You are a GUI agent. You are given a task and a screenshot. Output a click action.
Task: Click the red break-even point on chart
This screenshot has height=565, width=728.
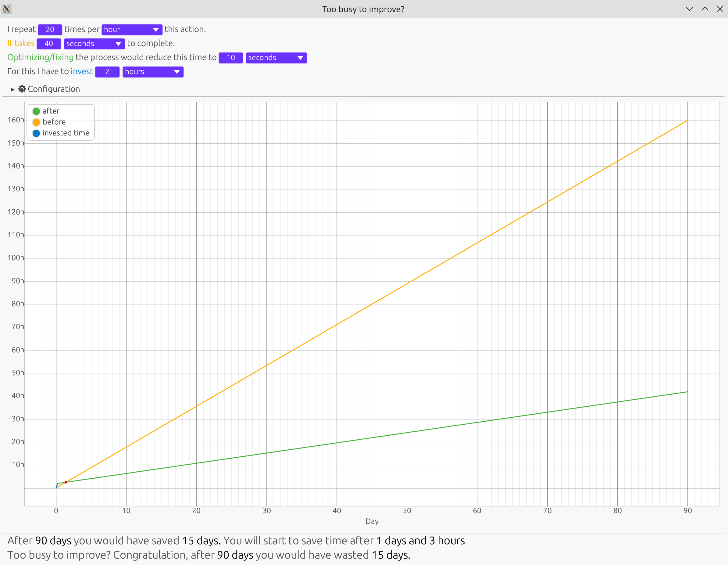pos(66,482)
